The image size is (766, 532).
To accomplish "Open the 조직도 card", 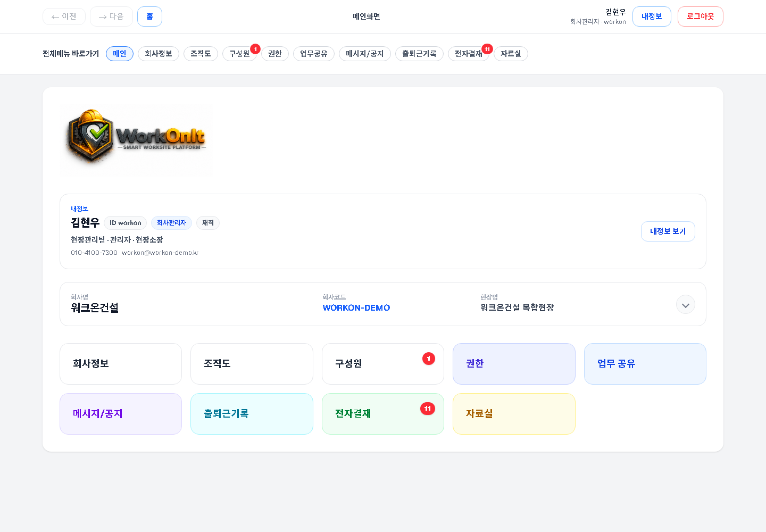I will pyautogui.click(x=252, y=364).
